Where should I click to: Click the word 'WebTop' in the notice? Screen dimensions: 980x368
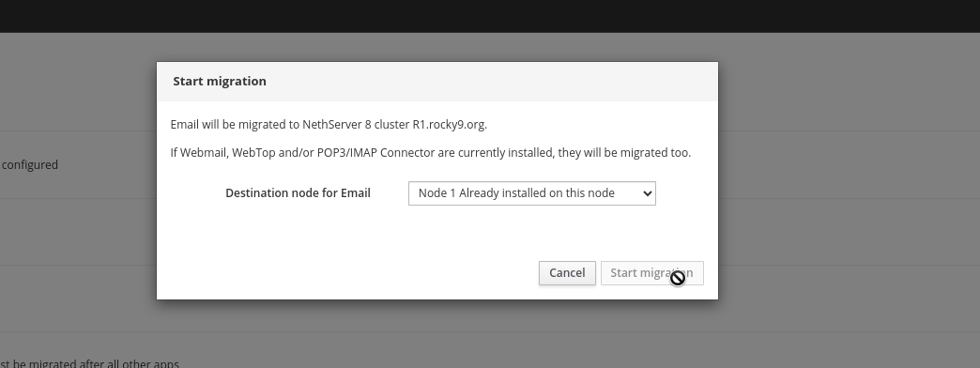pyautogui.click(x=253, y=152)
